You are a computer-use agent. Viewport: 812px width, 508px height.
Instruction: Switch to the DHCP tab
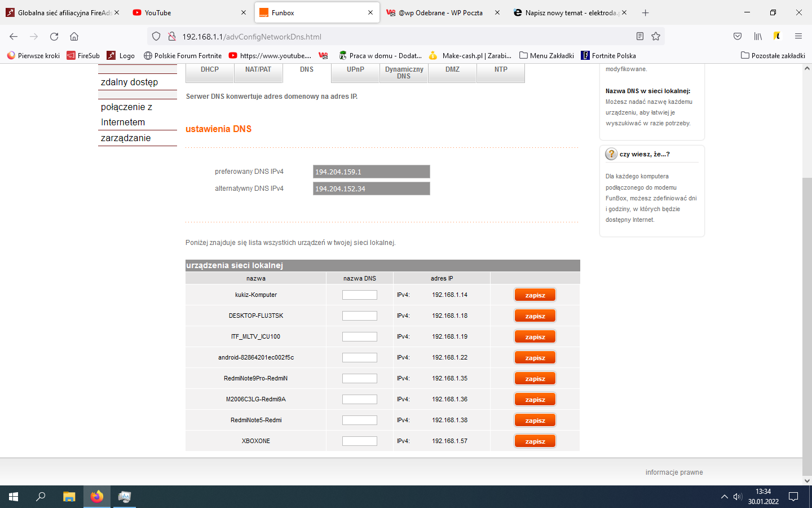pyautogui.click(x=210, y=73)
